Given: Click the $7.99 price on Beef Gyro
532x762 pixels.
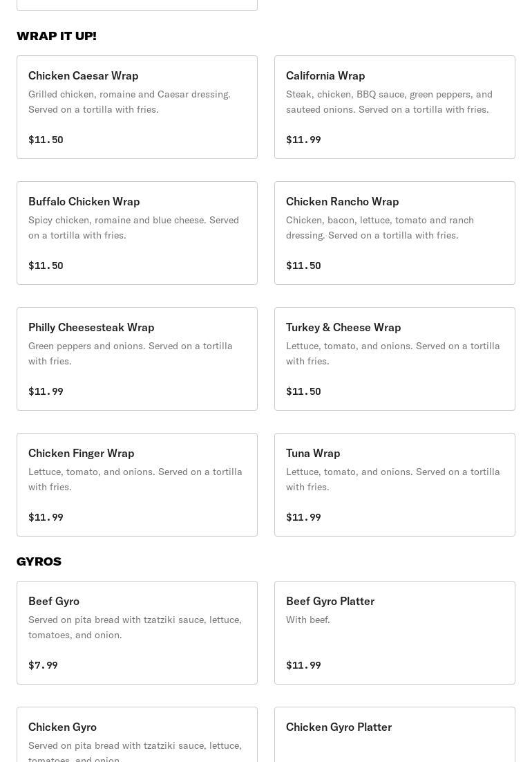Looking at the screenshot, I should point(43,665).
